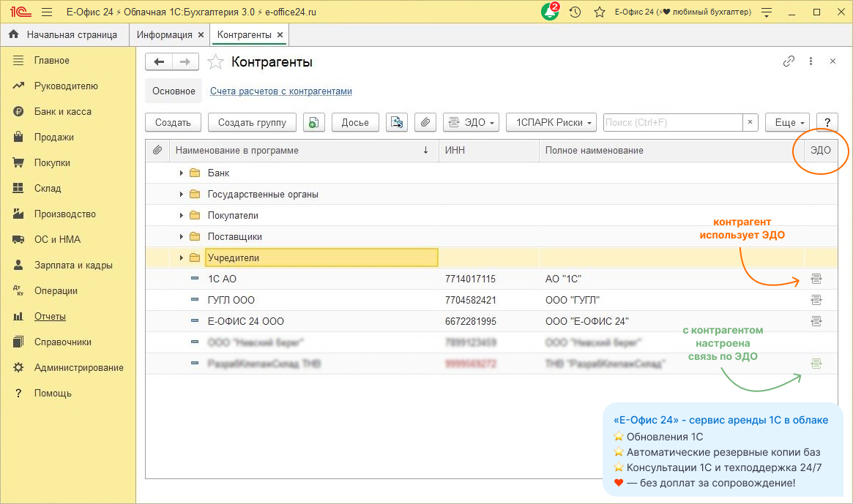
Task: Select the Основное section tab
Action: click(174, 91)
